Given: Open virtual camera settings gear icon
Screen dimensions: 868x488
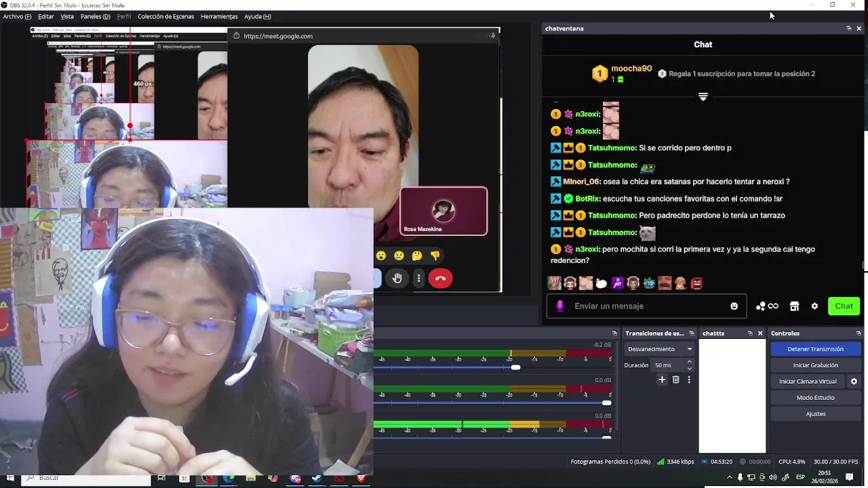Looking at the screenshot, I should (854, 382).
